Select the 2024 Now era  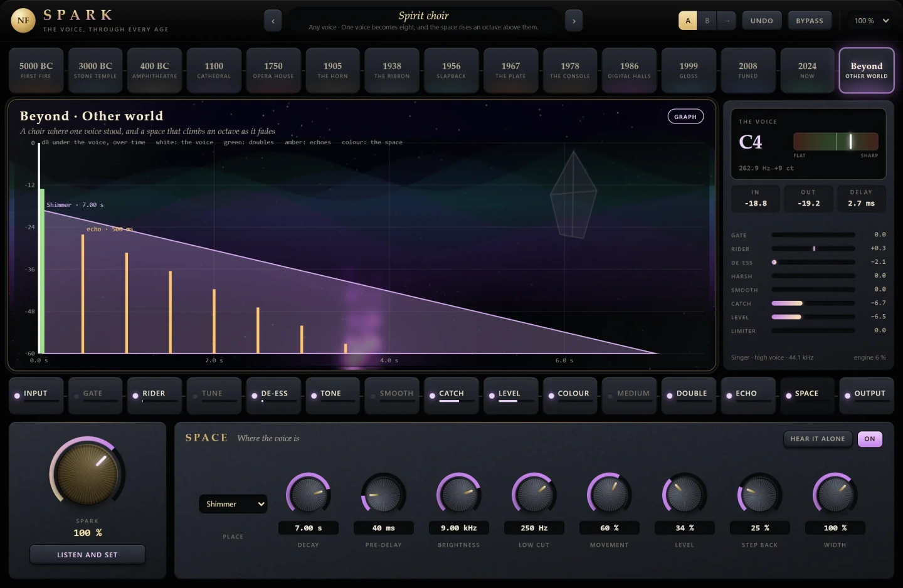click(807, 70)
